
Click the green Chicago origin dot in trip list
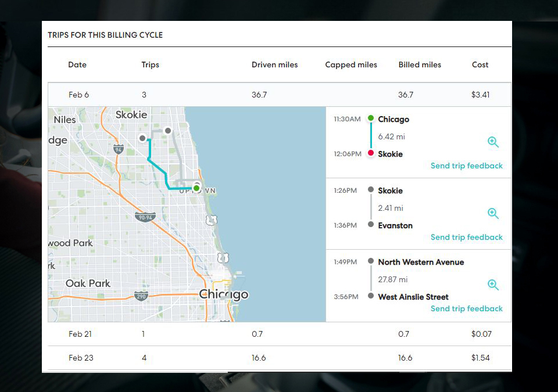(x=371, y=118)
